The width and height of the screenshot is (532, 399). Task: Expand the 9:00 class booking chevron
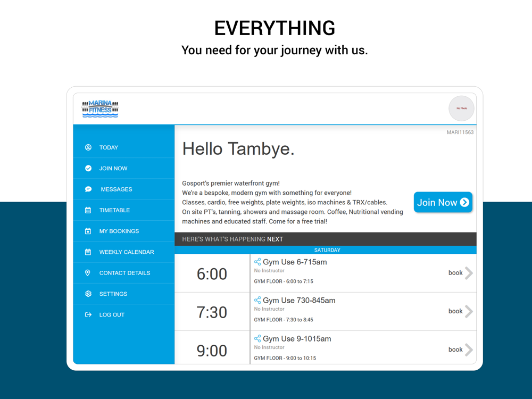469,350
